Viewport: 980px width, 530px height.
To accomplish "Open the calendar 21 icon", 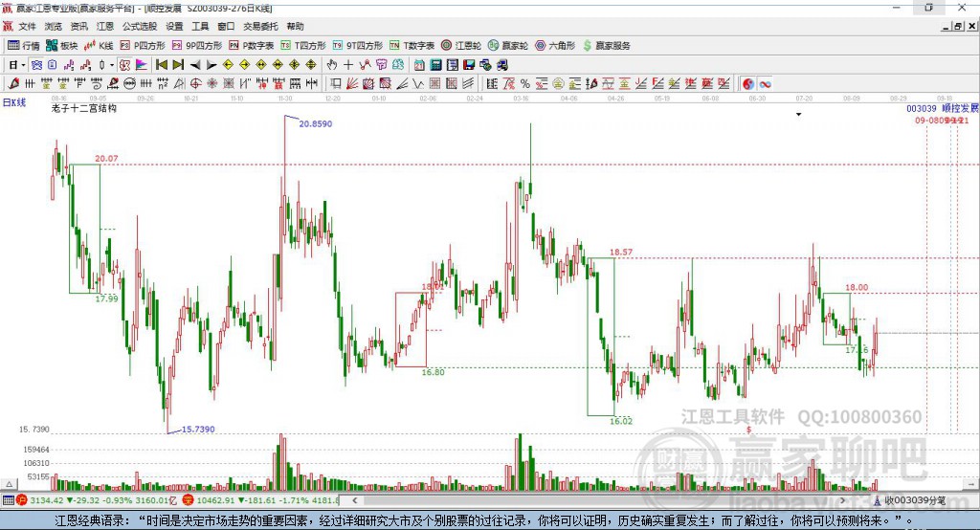I will [x=419, y=65].
